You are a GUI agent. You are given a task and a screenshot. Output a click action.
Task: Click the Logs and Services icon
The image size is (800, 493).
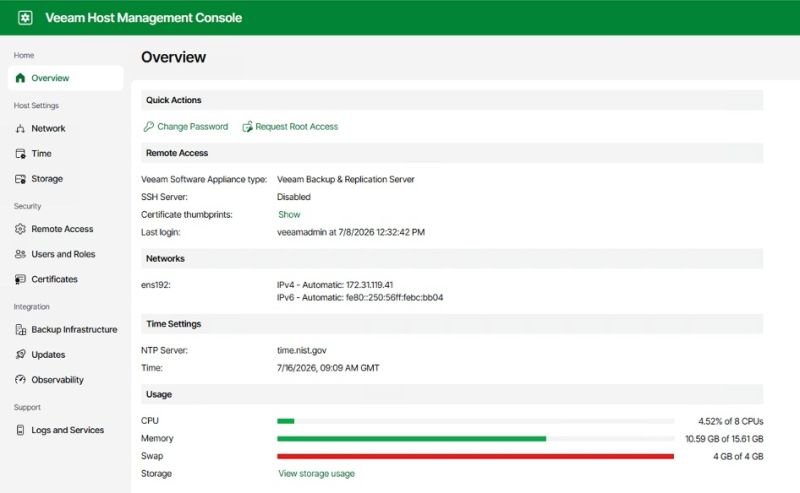(x=20, y=430)
